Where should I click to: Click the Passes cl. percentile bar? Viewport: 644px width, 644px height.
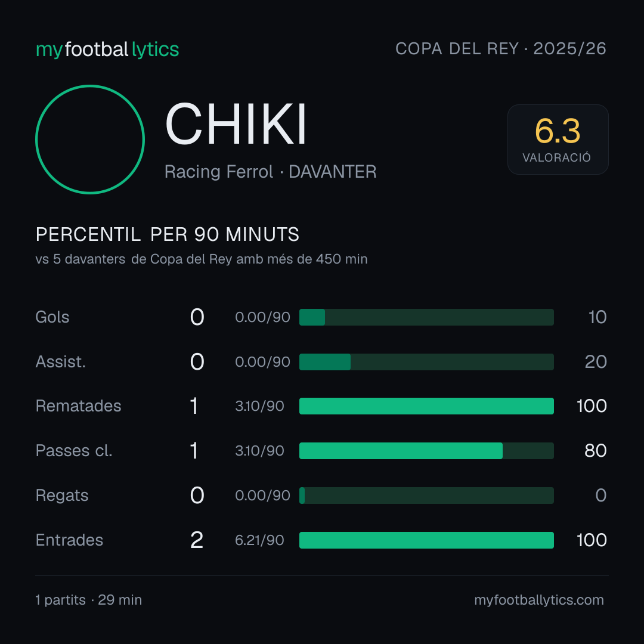[426, 451]
